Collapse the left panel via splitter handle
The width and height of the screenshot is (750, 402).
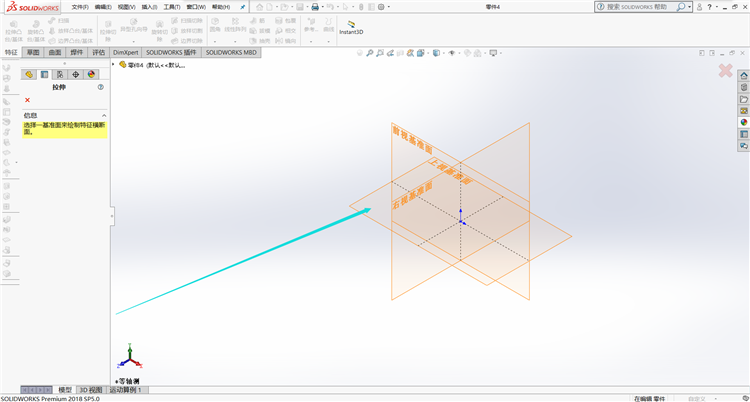[x=112, y=216]
